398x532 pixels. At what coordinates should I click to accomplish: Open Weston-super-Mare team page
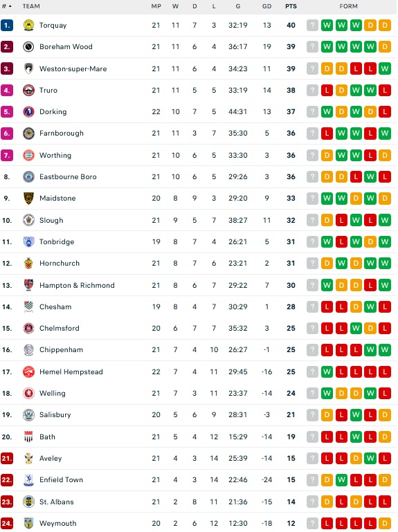(73, 69)
